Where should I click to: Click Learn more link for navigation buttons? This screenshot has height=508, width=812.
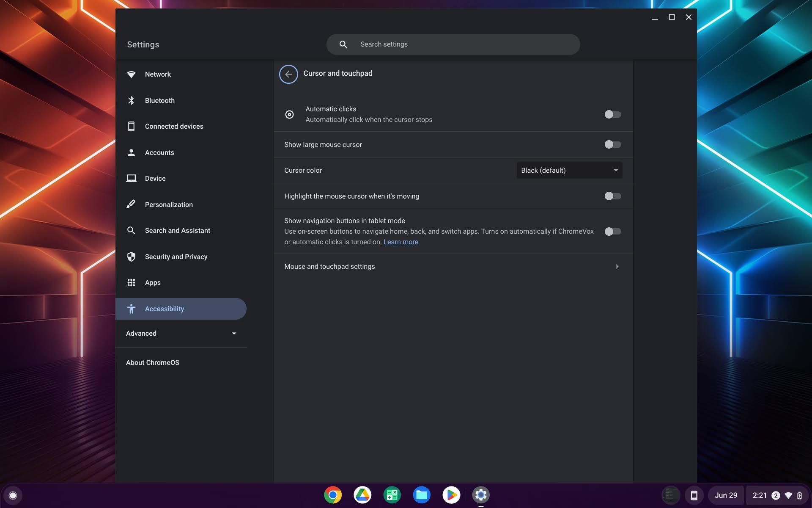(x=401, y=242)
